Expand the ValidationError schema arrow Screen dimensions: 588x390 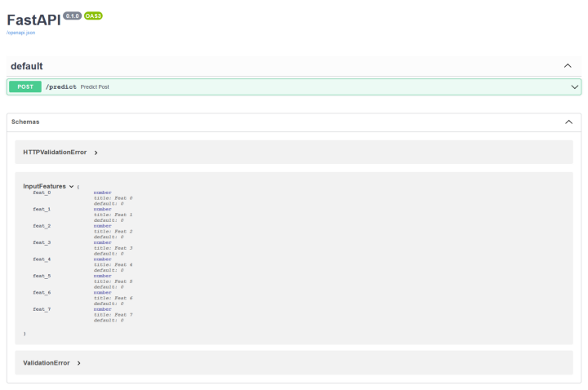coord(78,363)
